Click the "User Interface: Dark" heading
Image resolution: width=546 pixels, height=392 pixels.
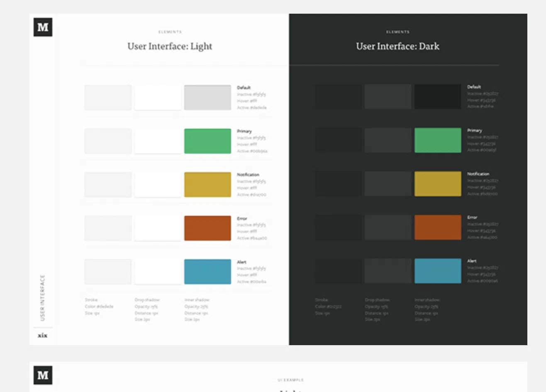[x=397, y=46]
